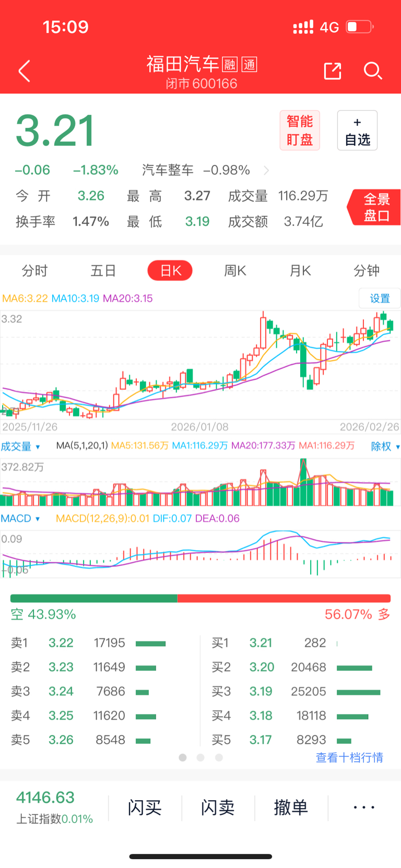
Task: Tap the MA6:3.22 indicator label
Action: pyautogui.click(x=25, y=299)
